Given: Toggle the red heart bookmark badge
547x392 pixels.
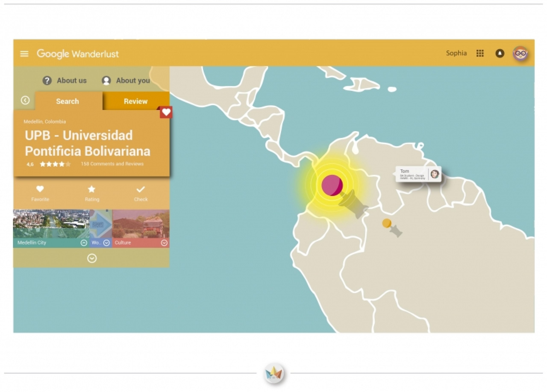Looking at the screenshot, I should tap(166, 112).
